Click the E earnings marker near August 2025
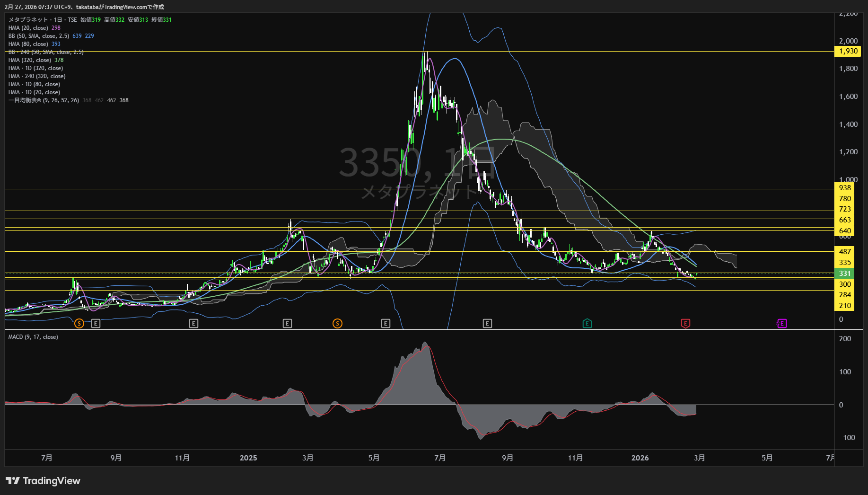The image size is (868, 495). pyautogui.click(x=487, y=324)
